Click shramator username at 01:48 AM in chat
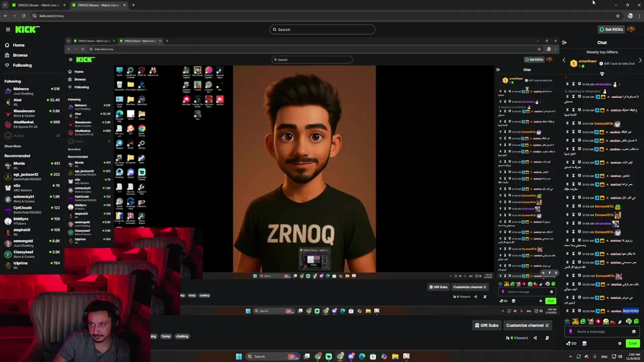Image resolution: width=644 pixels, height=362 pixels. click(603, 84)
